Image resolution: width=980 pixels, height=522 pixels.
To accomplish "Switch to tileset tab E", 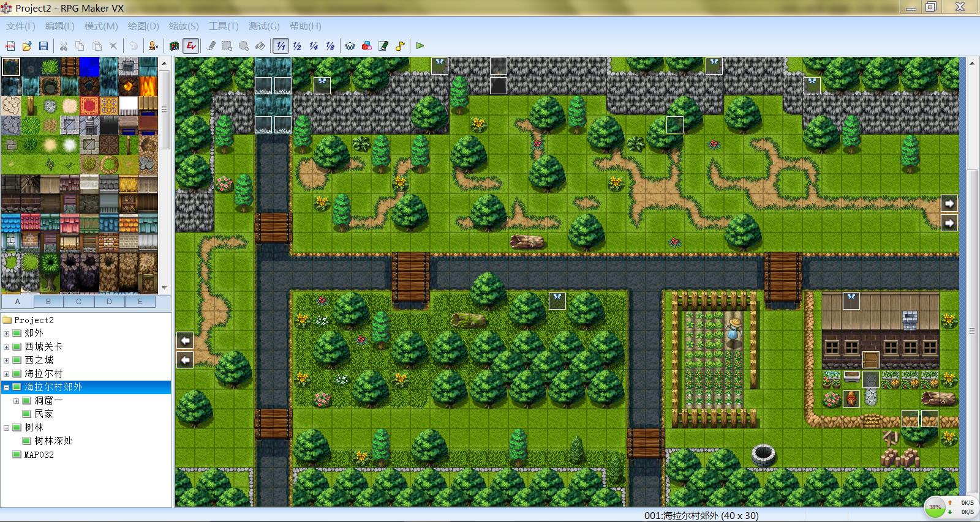I will tap(140, 302).
